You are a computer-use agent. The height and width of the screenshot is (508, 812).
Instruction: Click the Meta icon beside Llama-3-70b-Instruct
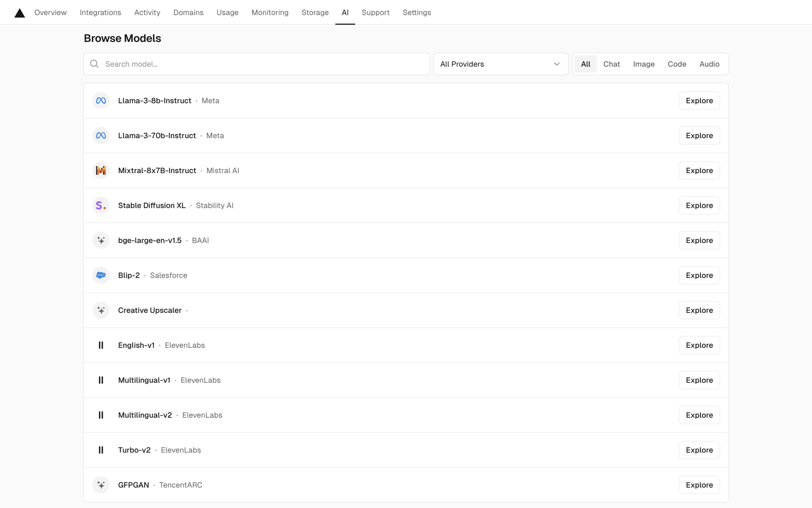click(x=101, y=135)
